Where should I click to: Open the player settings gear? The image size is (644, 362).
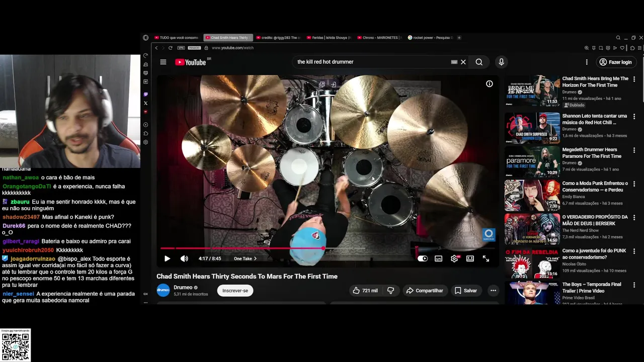point(454,258)
